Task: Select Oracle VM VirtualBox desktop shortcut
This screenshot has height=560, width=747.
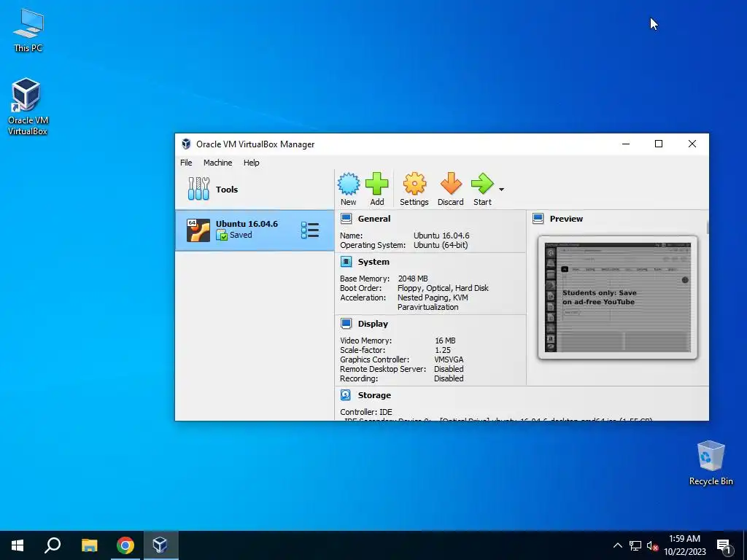Action: [28, 107]
